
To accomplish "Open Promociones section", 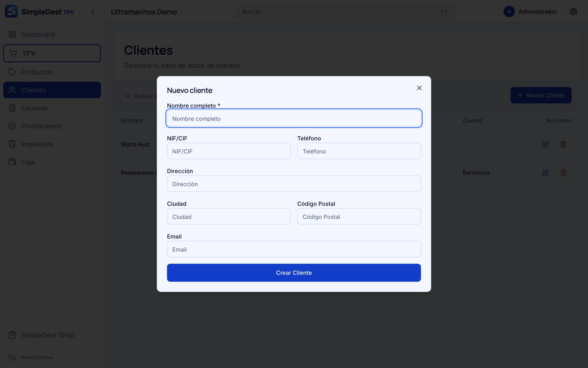I will point(52,126).
